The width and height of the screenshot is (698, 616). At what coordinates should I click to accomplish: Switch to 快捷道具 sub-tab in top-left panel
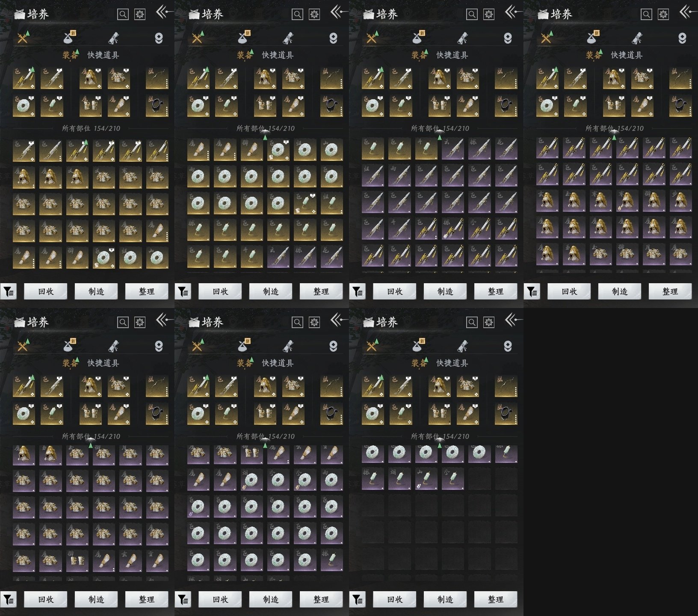tap(103, 55)
